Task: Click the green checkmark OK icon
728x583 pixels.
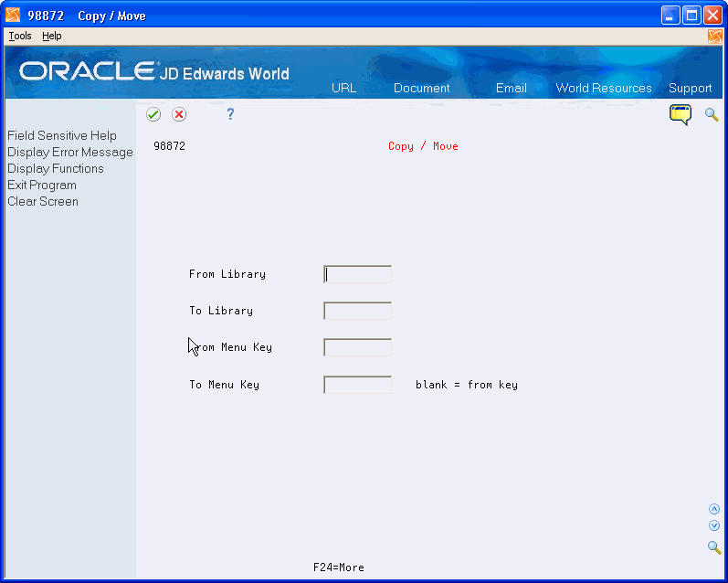Action: pyautogui.click(x=153, y=114)
